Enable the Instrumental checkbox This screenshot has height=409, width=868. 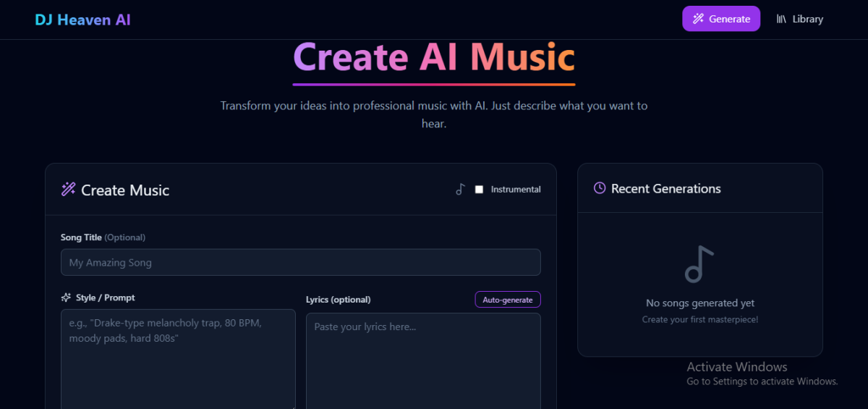click(x=479, y=190)
